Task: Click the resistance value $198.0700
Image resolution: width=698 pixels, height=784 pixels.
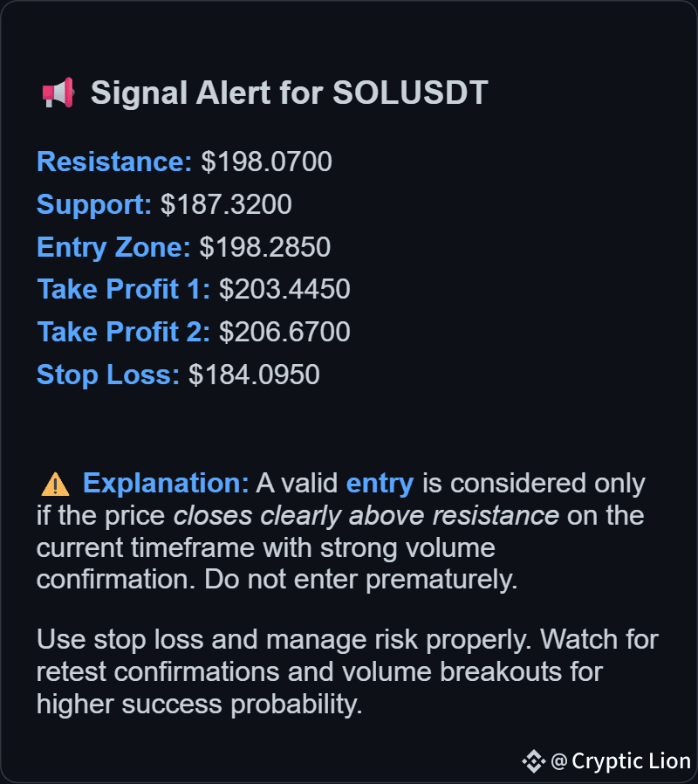Action: pyautogui.click(x=266, y=162)
